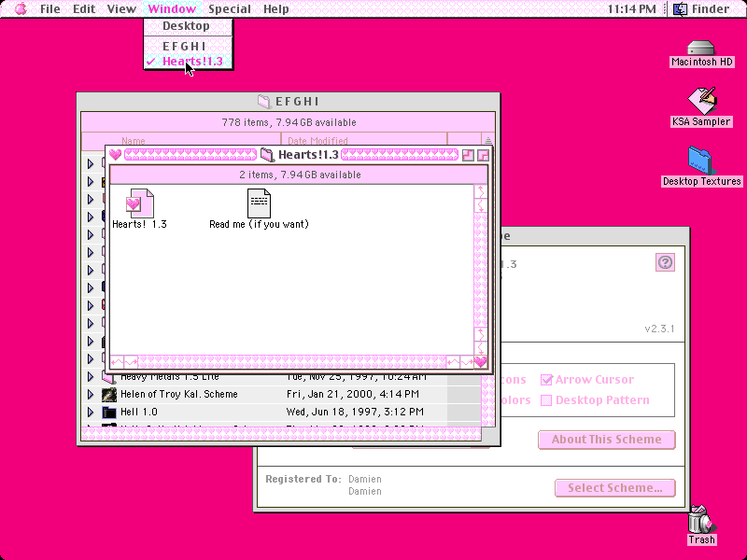
Task: Open the View menu
Action: (x=121, y=8)
